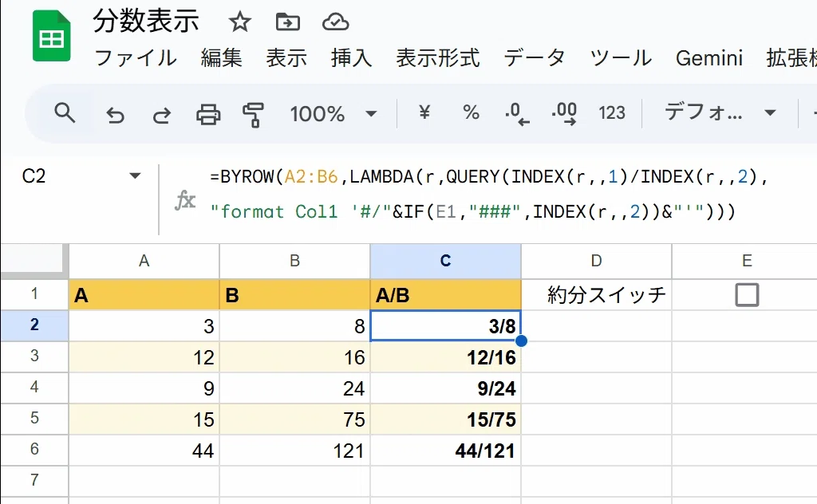This screenshot has height=504, width=817.
Task: Open the zoom 100% dropdown
Action: click(333, 113)
